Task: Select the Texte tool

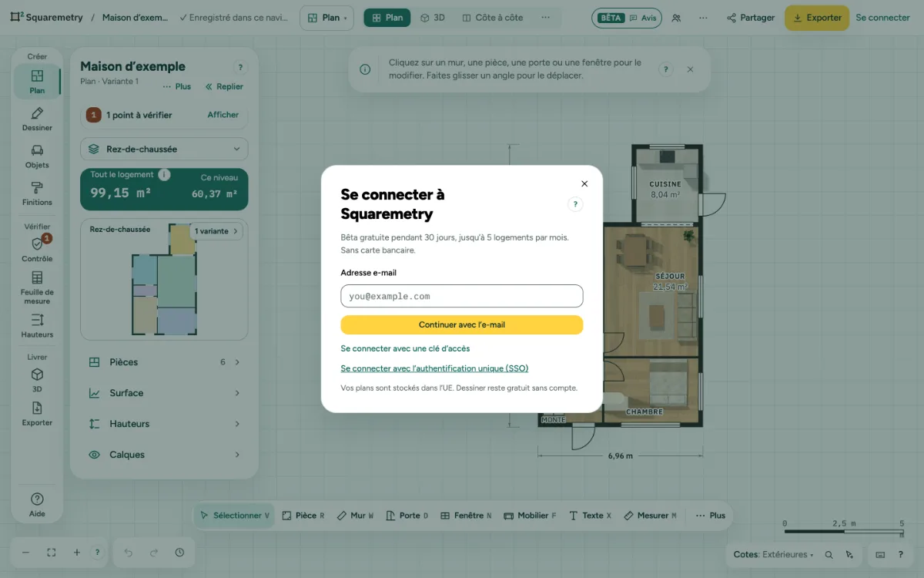Action: coord(590,516)
